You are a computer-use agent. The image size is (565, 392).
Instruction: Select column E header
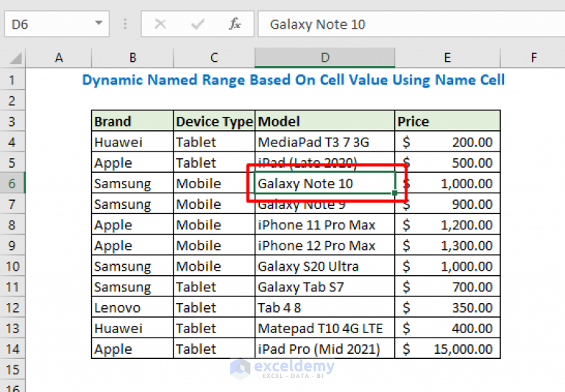click(447, 57)
